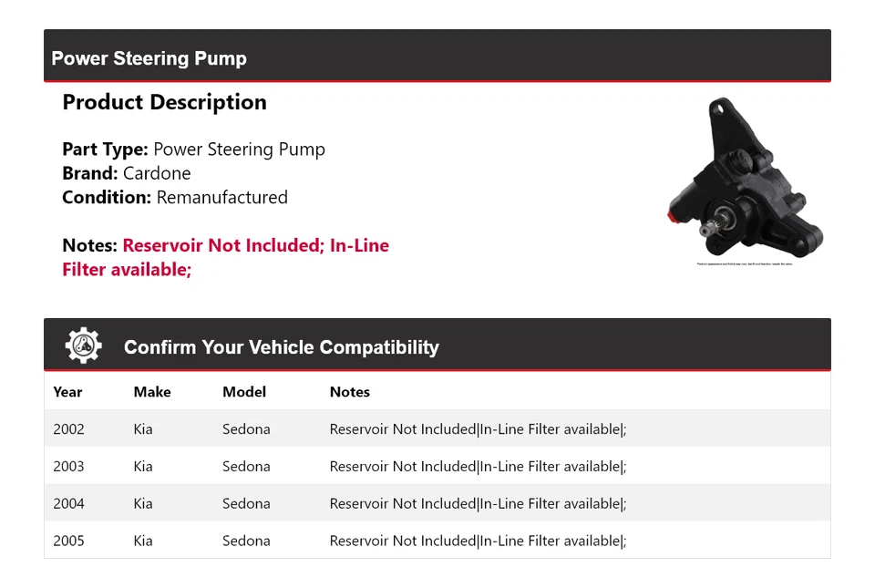The image size is (875, 588).
Task: Open the power steering pump product photo
Action: (x=744, y=179)
